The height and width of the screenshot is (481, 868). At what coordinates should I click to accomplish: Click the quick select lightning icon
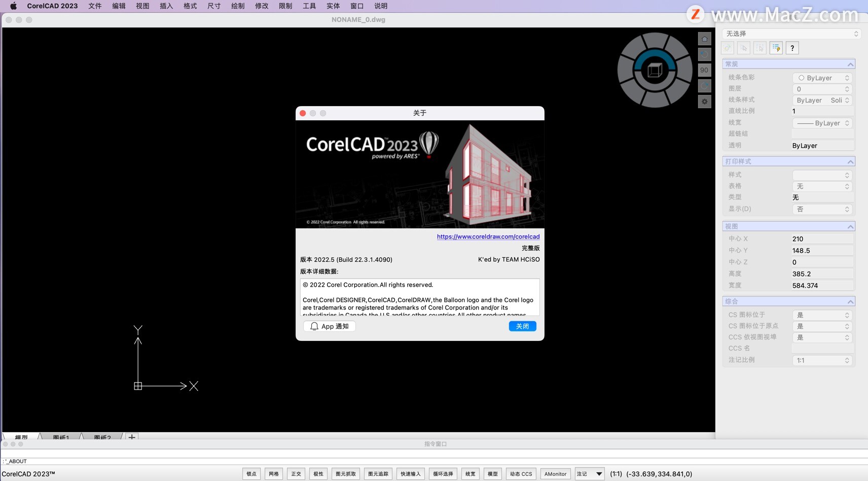coord(776,48)
